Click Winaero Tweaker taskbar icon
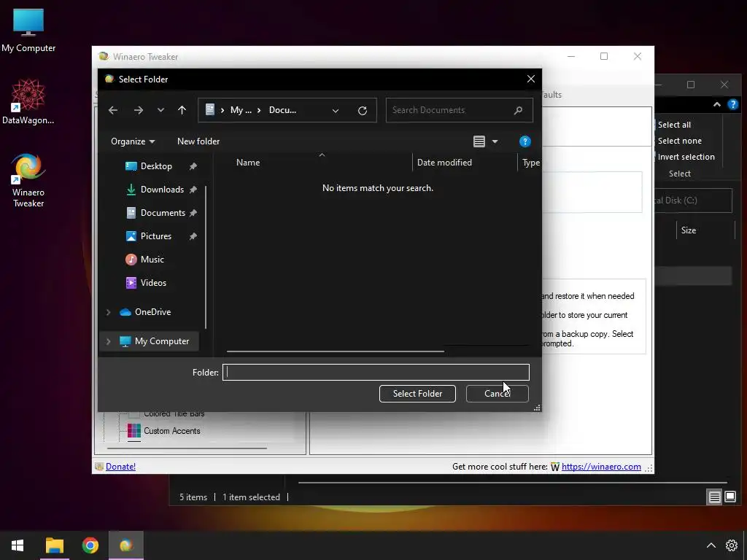The height and width of the screenshot is (560, 747). click(125, 545)
